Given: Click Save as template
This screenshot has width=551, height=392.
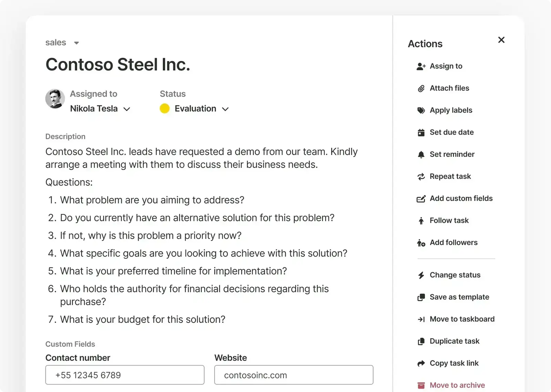Looking at the screenshot, I should 459,297.
